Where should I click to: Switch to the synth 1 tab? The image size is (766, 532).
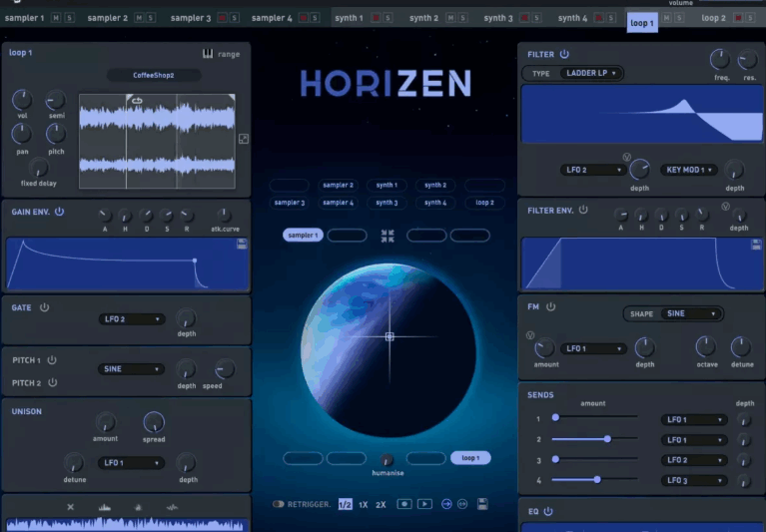349,18
